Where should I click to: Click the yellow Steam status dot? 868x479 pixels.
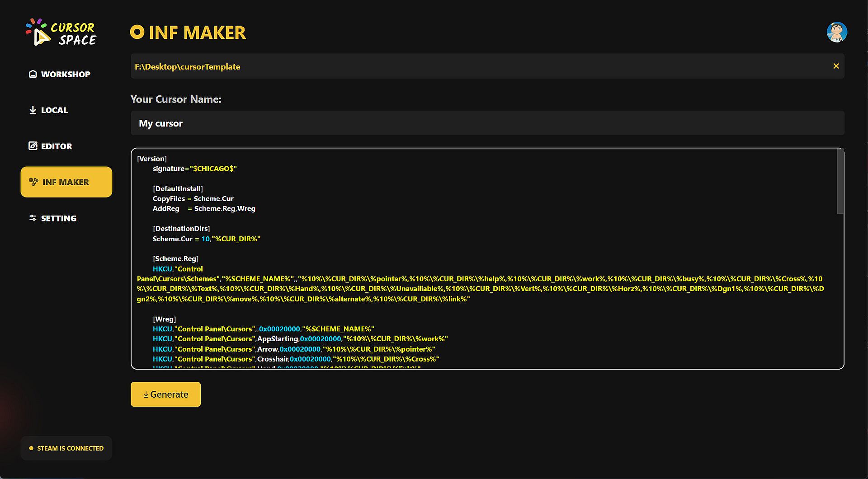pyautogui.click(x=31, y=448)
